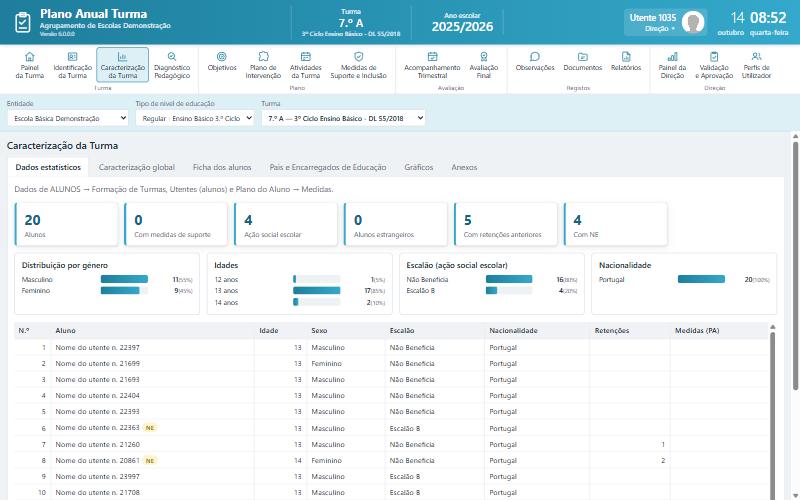Switch to Pais e Encarregados de Educação tab
This screenshot has height=500, width=800.
(x=328, y=167)
